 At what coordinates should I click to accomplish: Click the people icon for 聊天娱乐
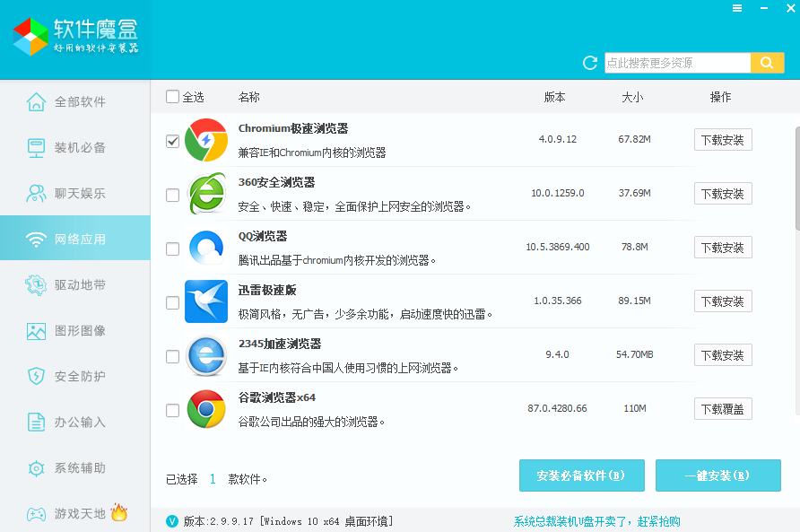click(36, 193)
